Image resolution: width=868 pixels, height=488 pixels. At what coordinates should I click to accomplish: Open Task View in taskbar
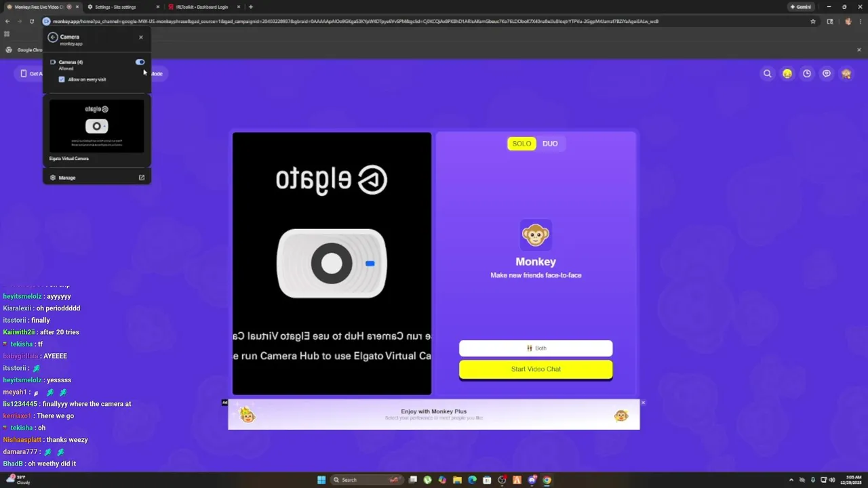point(412,480)
